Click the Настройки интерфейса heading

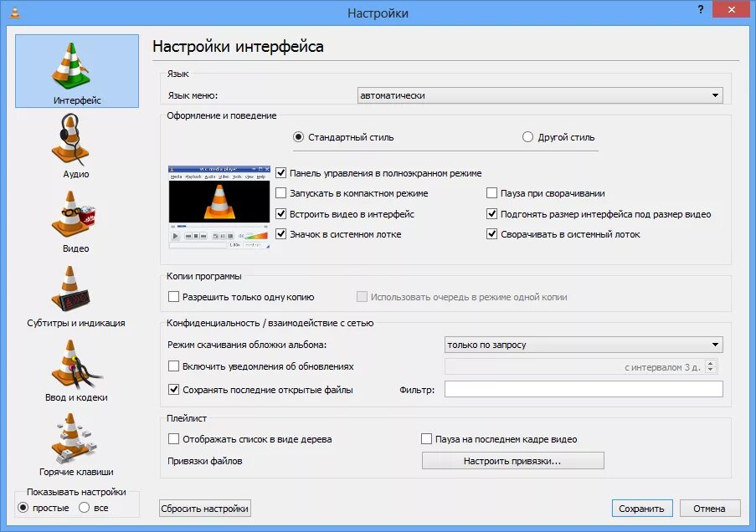pos(238,47)
